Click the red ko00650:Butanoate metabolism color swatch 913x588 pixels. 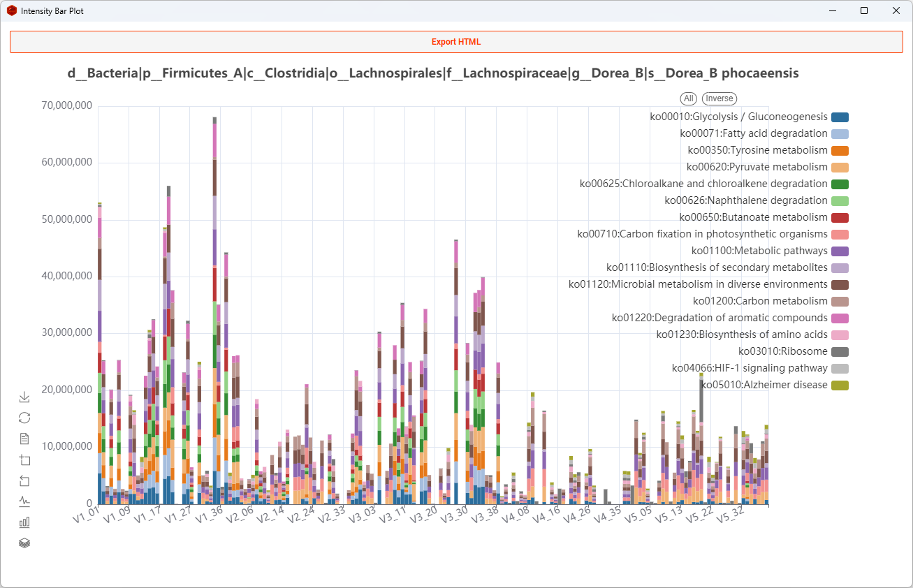840,218
